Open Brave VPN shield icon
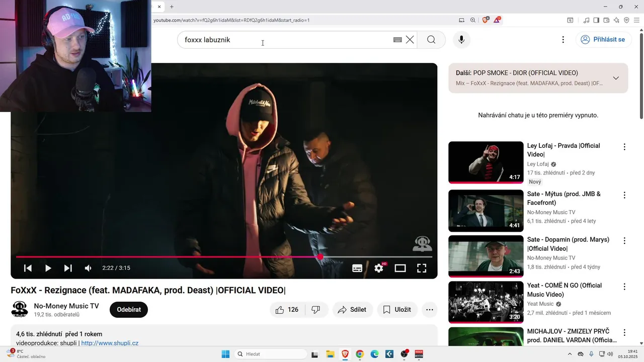The image size is (644, 362). click(626, 20)
